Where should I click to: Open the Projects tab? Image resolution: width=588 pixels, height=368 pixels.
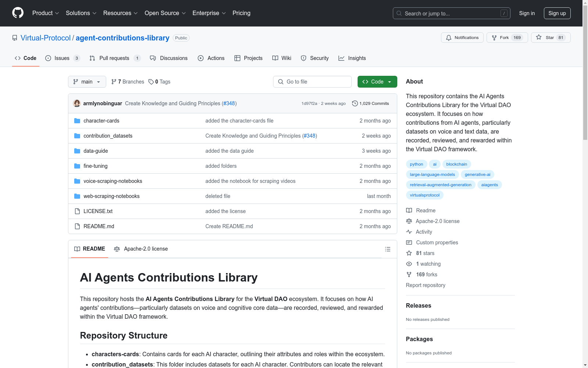[248, 58]
